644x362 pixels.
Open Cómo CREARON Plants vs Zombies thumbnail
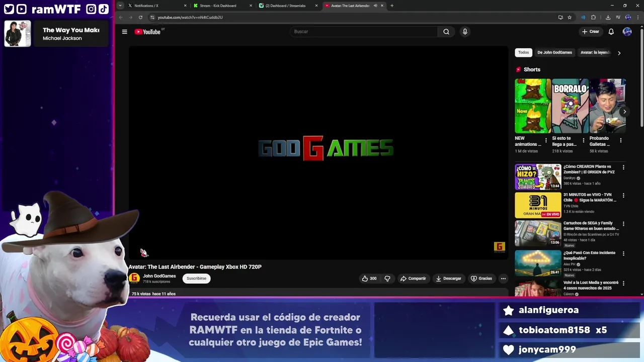pos(538,176)
